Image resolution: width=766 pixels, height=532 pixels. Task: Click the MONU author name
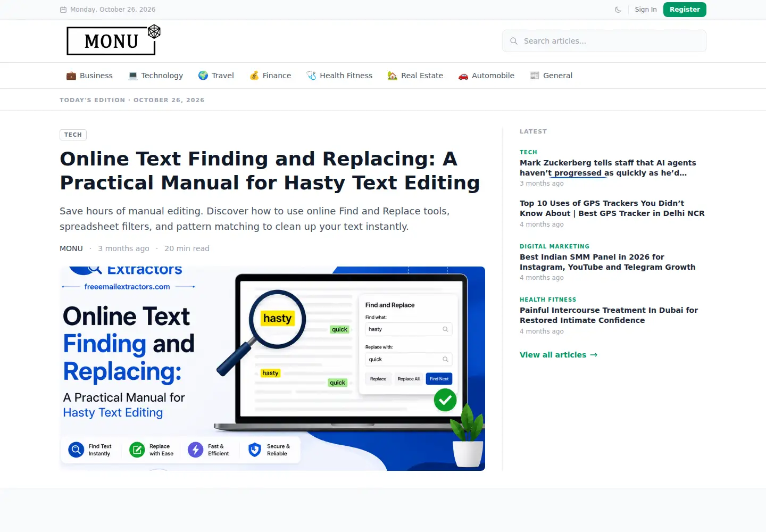pos(71,248)
